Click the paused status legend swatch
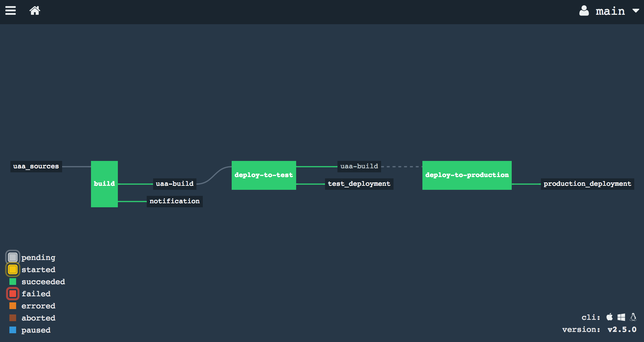Viewport: 644px width, 342px height. (x=13, y=330)
